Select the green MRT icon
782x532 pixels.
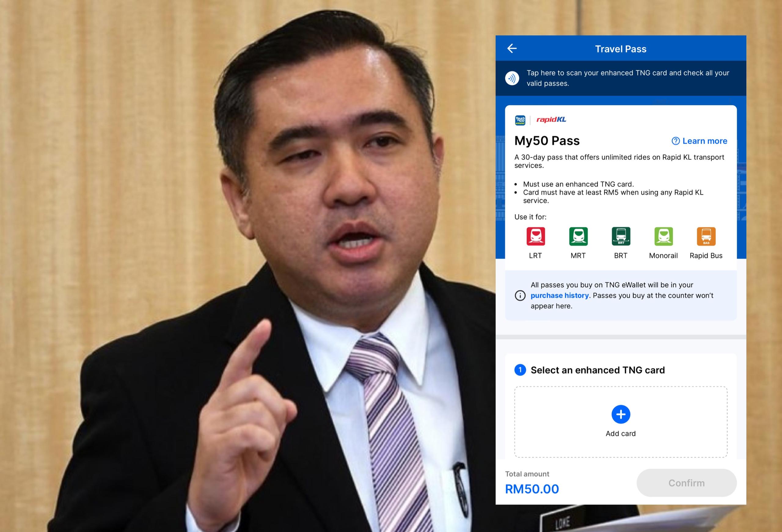pos(578,236)
